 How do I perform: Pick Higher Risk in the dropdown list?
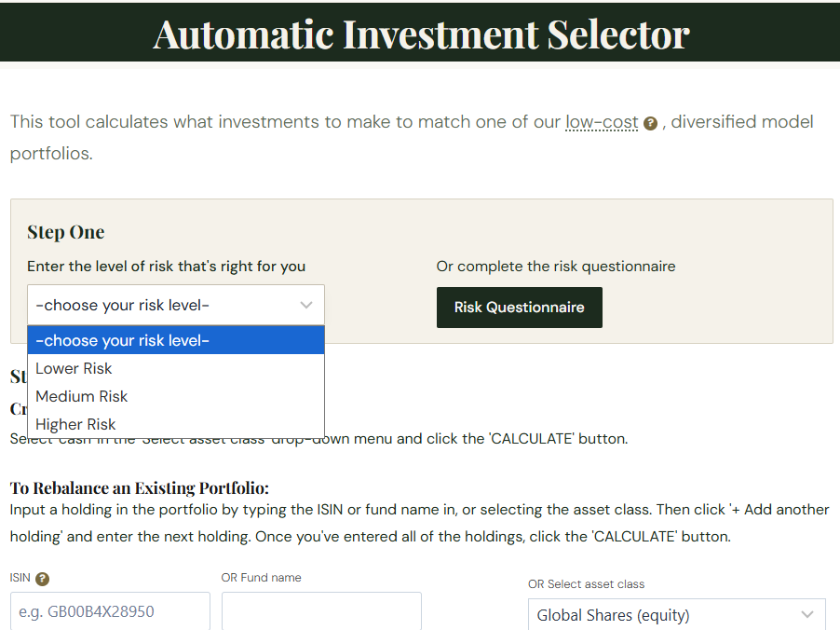[x=176, y=424]
